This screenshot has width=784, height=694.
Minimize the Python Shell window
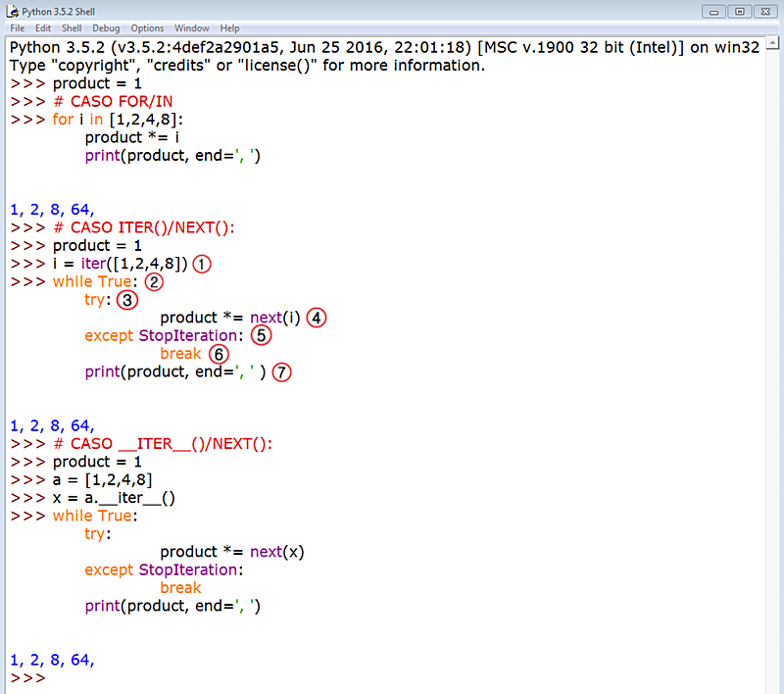point(713,12)
